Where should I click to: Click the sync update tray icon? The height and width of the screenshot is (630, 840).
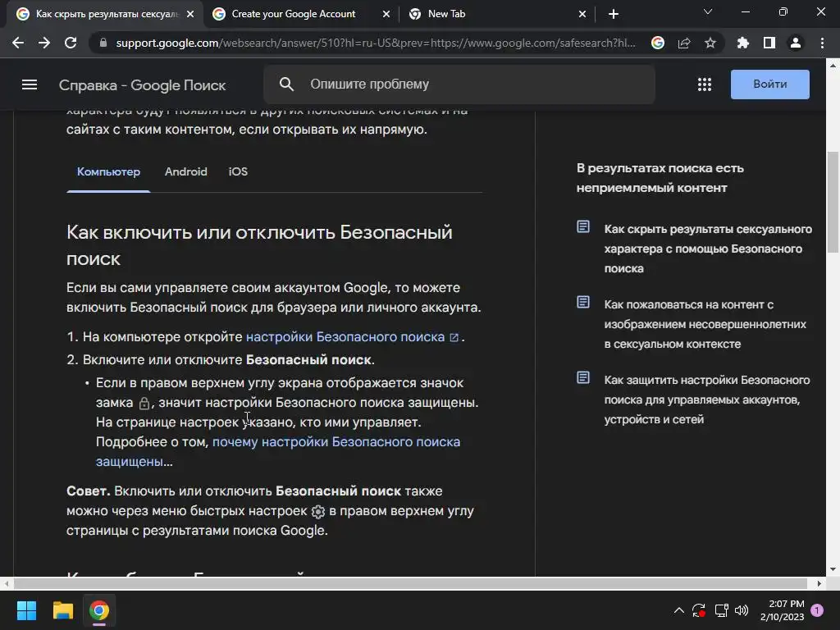pyautogui.click(x=699, y=610)
